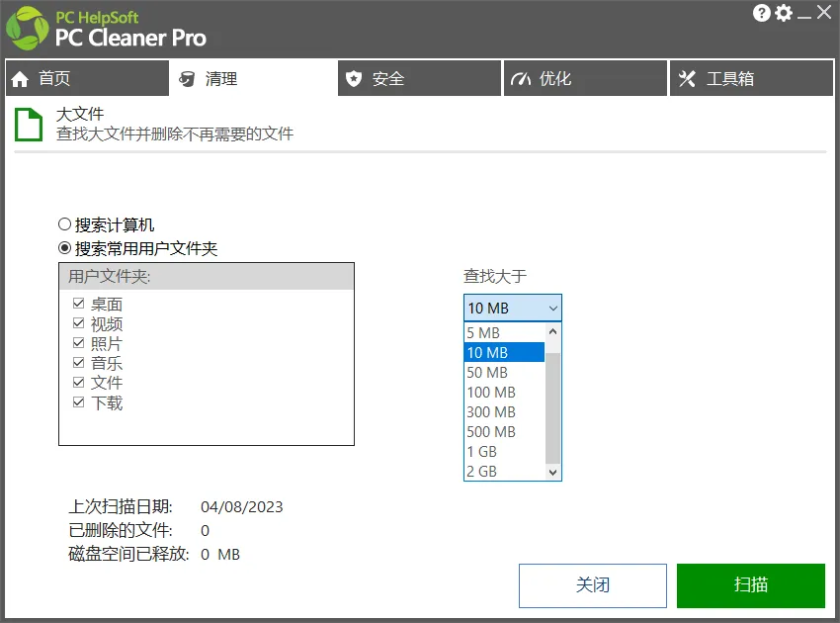The width and height of the screenshot is (840, 623).
Task: Click the 首页 home icon
Action: point(18,79)
